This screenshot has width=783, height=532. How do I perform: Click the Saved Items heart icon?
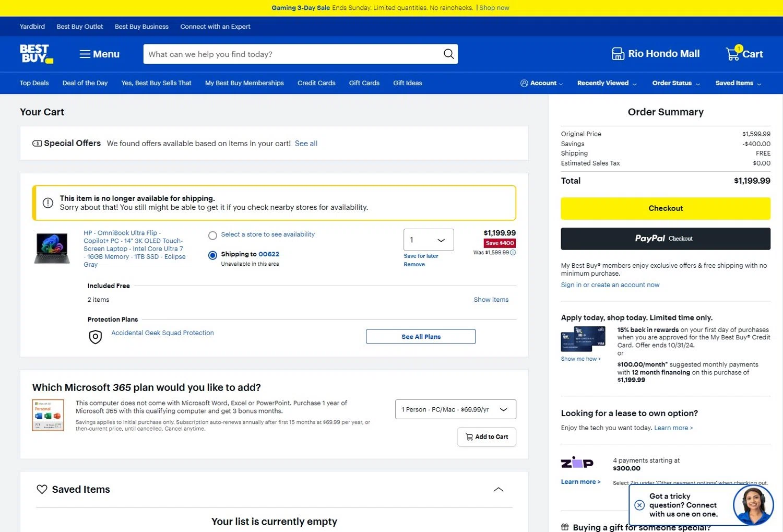[42, 489]
